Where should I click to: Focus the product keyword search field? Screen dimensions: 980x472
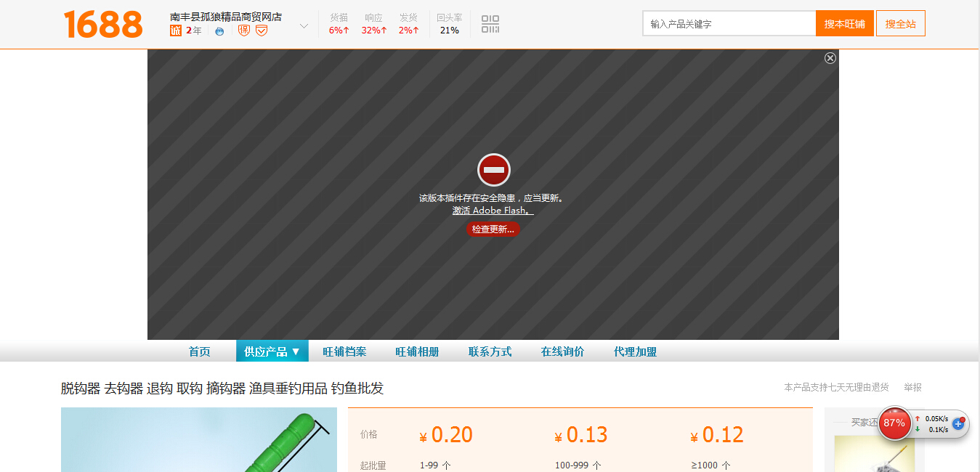click(729, 24)
